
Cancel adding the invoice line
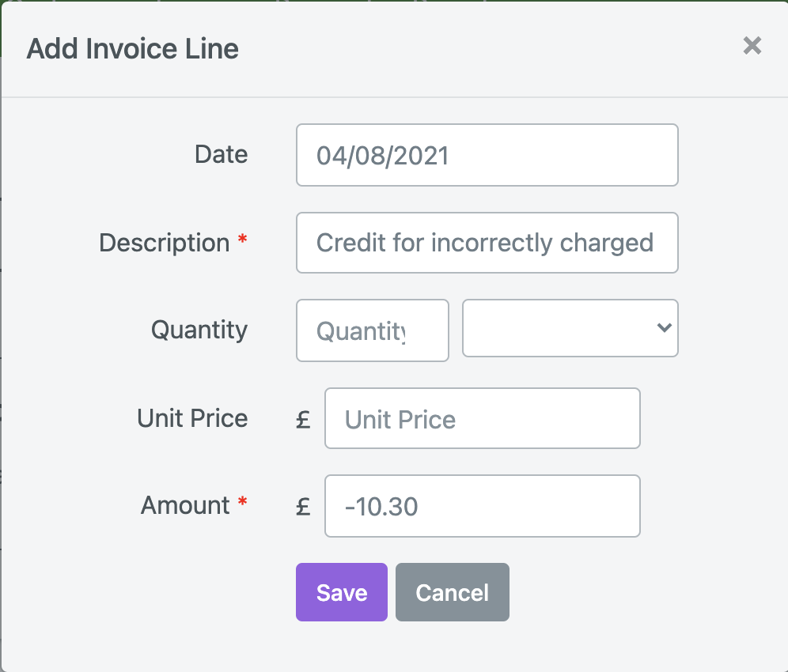pyautogui.click(x=453, y=592)
